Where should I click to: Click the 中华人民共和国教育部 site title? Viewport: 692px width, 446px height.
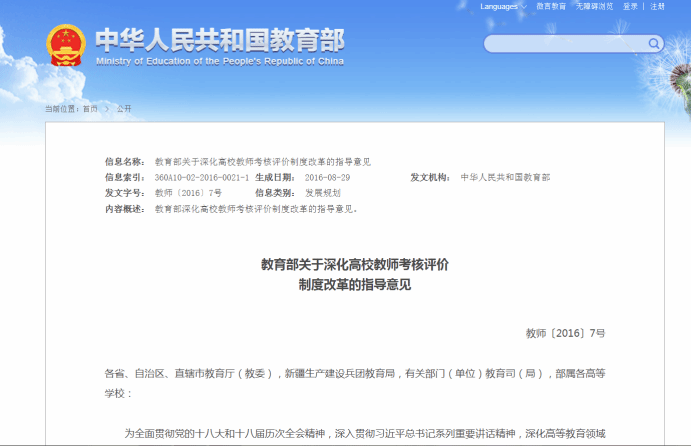220,40
